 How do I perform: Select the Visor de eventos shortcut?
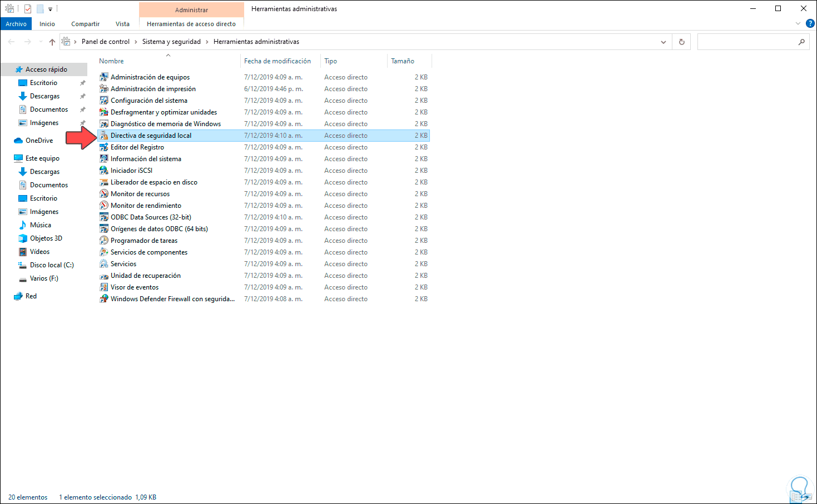(x=135, y=287)
